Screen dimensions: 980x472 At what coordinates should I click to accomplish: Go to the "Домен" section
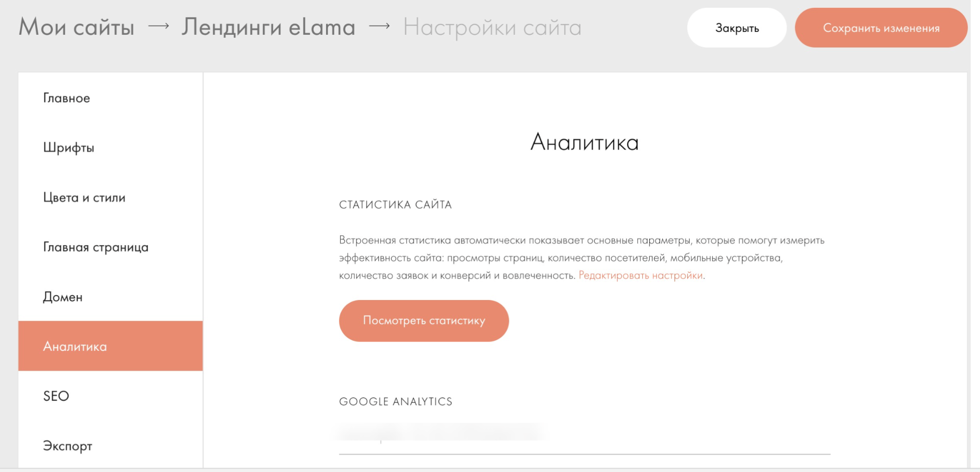63,297
